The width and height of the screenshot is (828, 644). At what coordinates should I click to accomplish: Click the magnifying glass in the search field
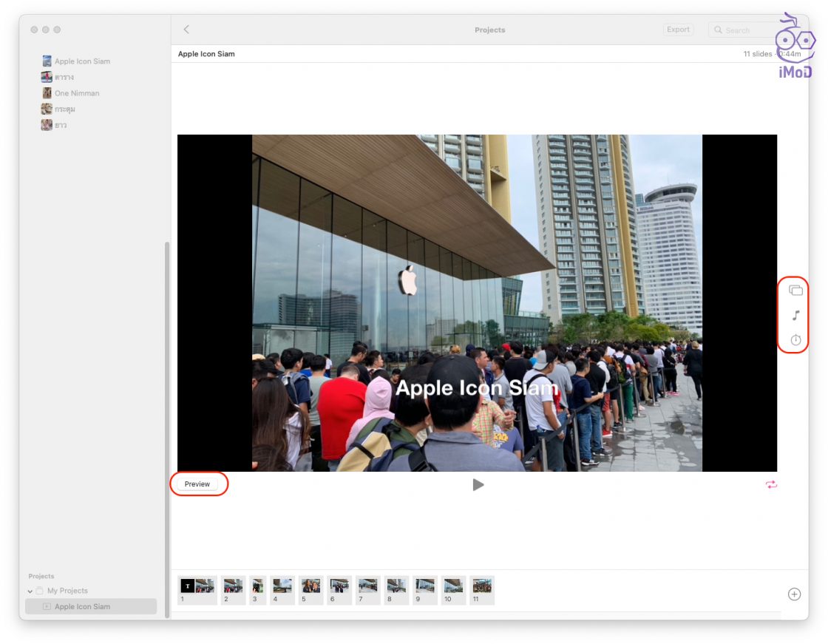[718, 30]
